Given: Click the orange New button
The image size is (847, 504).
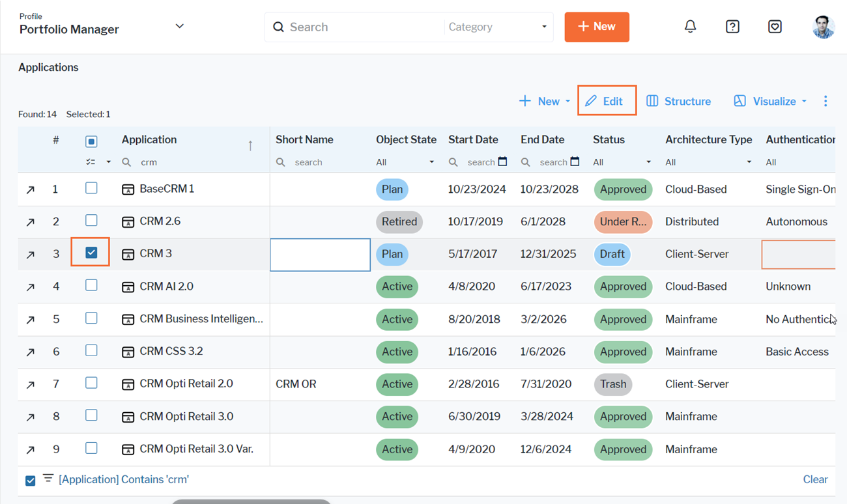Looking at the screenshot, I should [596, 27].
